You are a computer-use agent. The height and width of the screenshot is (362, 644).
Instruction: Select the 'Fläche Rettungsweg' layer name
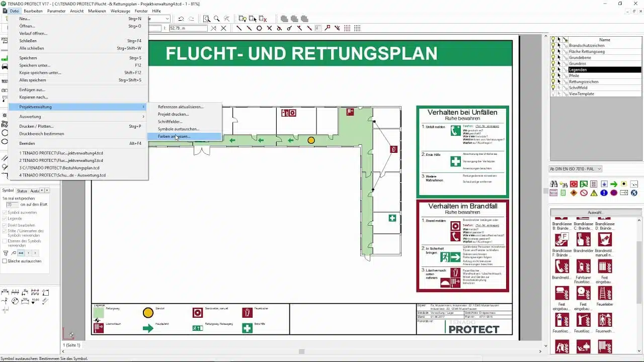coord(587,51)
